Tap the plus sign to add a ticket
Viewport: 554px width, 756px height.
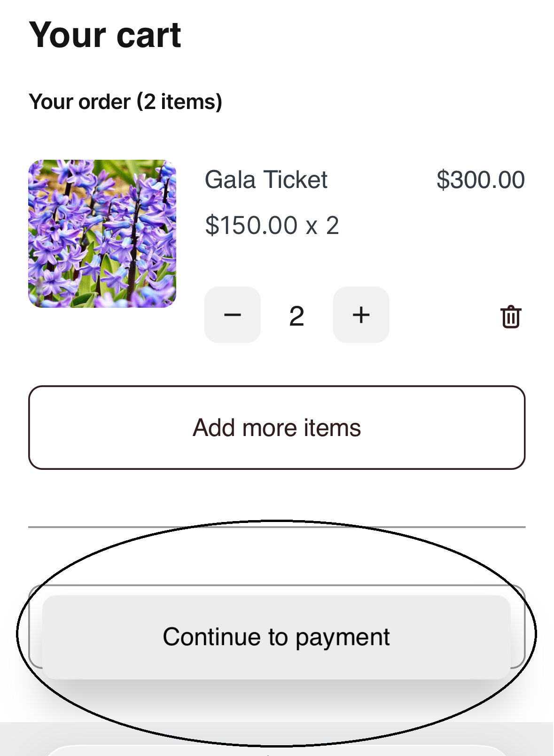tap(361, 315)
